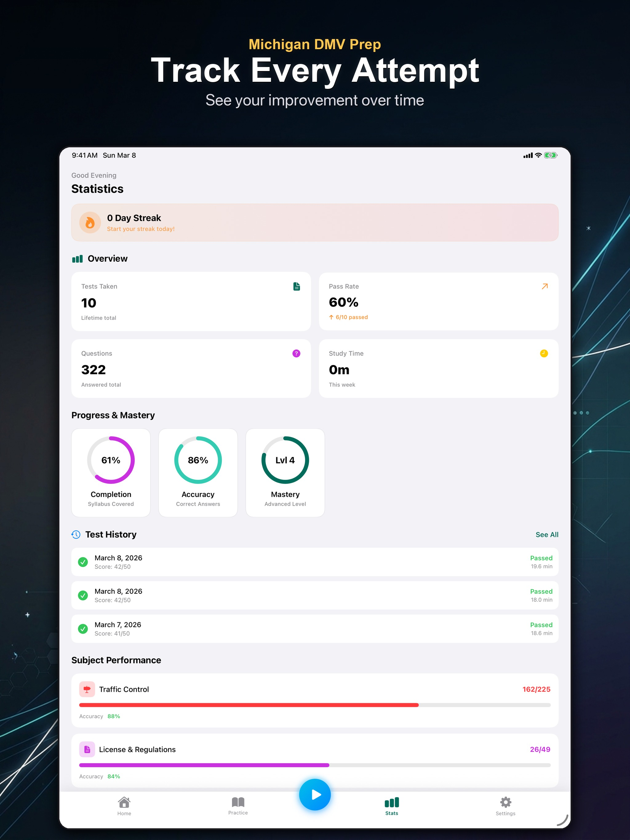Click the License & Regulations document icon

point(87,749)
